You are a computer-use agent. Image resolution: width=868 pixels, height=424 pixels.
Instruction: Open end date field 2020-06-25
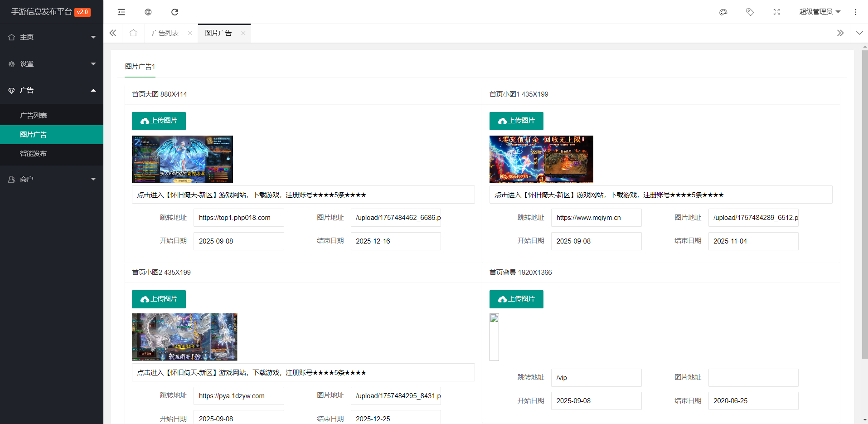point(753,401)
